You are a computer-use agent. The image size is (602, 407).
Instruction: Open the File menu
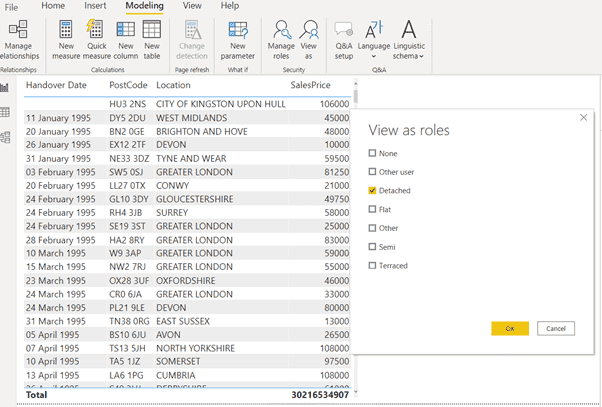(11, 7)
